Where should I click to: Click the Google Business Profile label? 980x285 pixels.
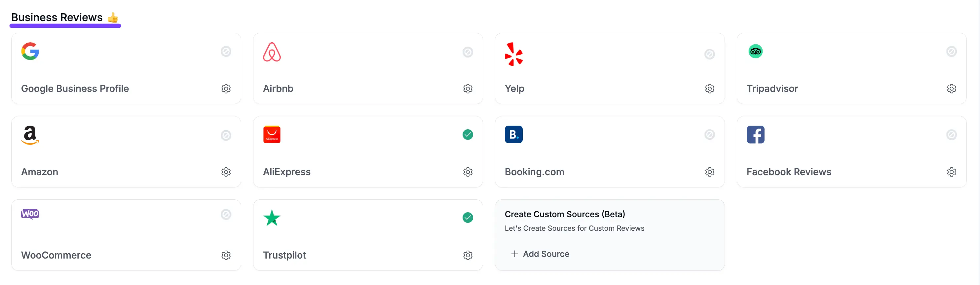tap(75, 89)
